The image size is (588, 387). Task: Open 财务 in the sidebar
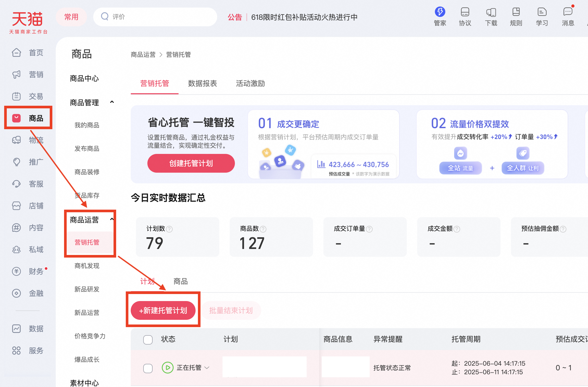coord(28,271)
